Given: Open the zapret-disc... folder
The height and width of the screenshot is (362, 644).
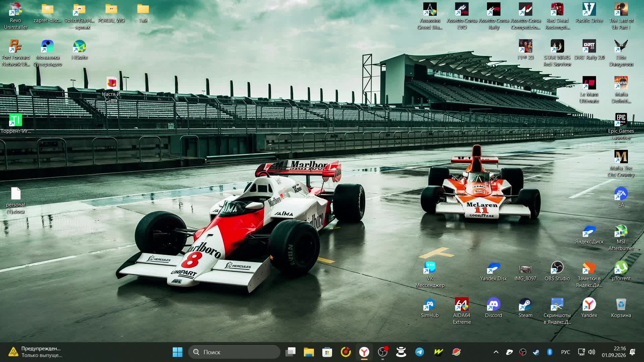Looking at the screenshot, I should pyautogui.click(x=47, y=13).
